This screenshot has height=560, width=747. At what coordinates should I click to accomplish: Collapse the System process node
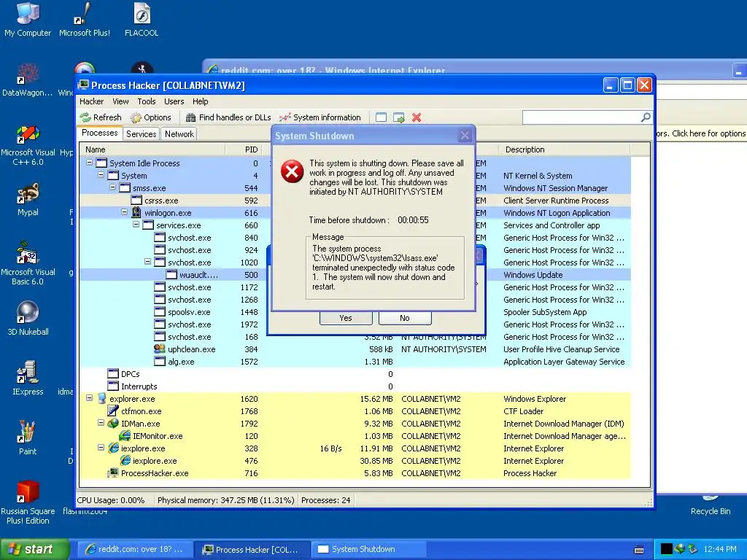click(101, 175)
